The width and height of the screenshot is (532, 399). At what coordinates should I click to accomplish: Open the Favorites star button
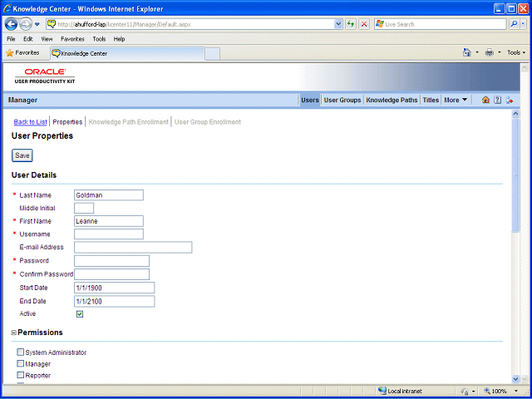tap(23, 53)
